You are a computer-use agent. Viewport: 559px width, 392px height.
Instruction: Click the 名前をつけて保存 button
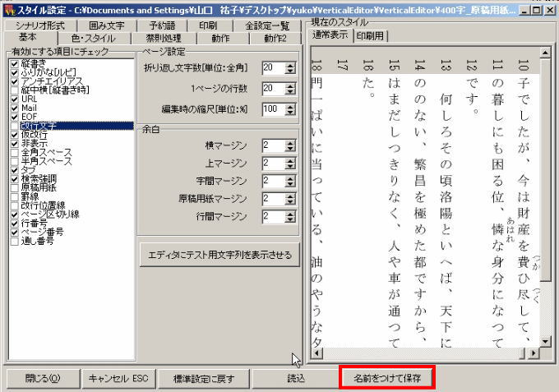point(386,379)
